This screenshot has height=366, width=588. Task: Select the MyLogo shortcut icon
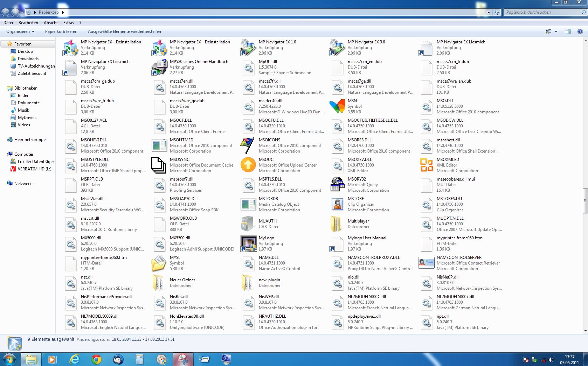click(248, 244)
